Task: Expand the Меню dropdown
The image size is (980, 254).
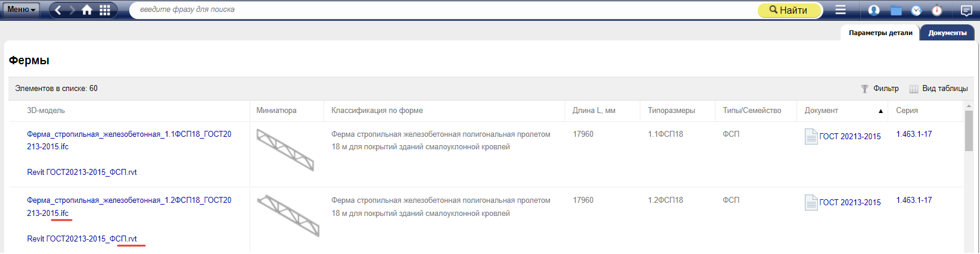Action: pos(21,10)
